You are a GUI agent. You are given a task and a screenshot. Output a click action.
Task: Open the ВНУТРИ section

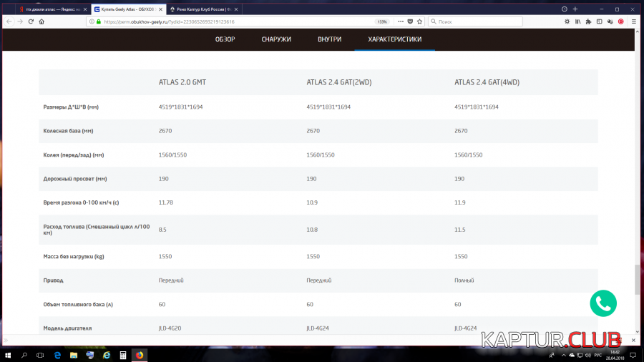coord(329,39)
